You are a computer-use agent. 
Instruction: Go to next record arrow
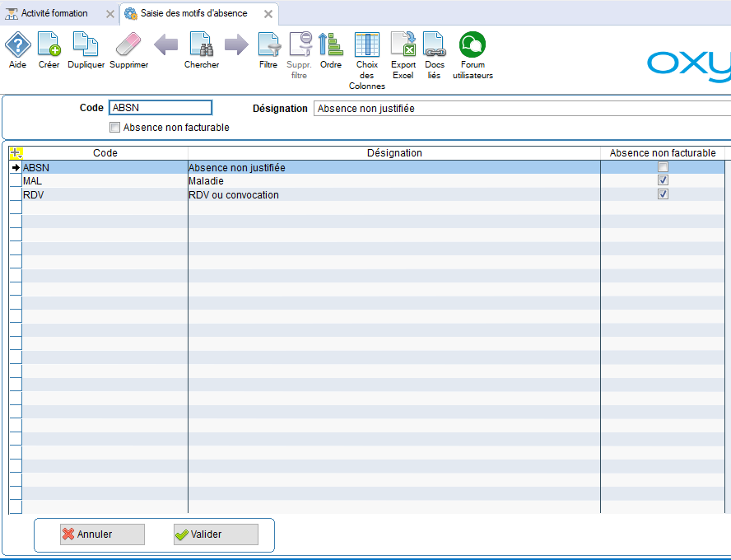[236, 45]
